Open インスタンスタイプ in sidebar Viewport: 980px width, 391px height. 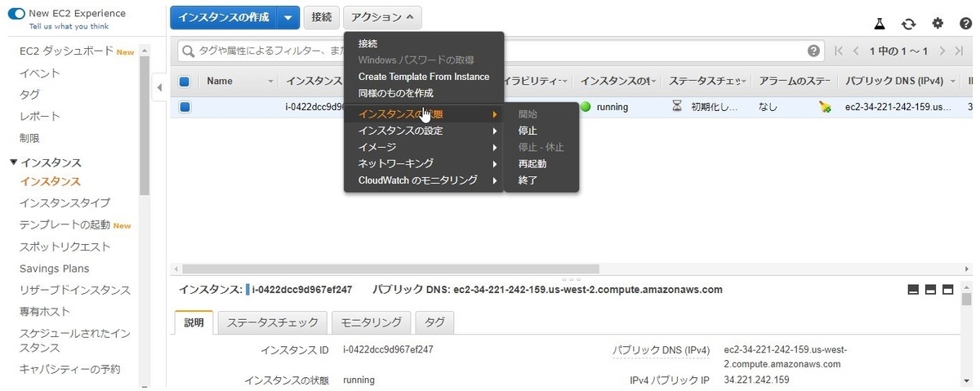(x=65, y=202)
